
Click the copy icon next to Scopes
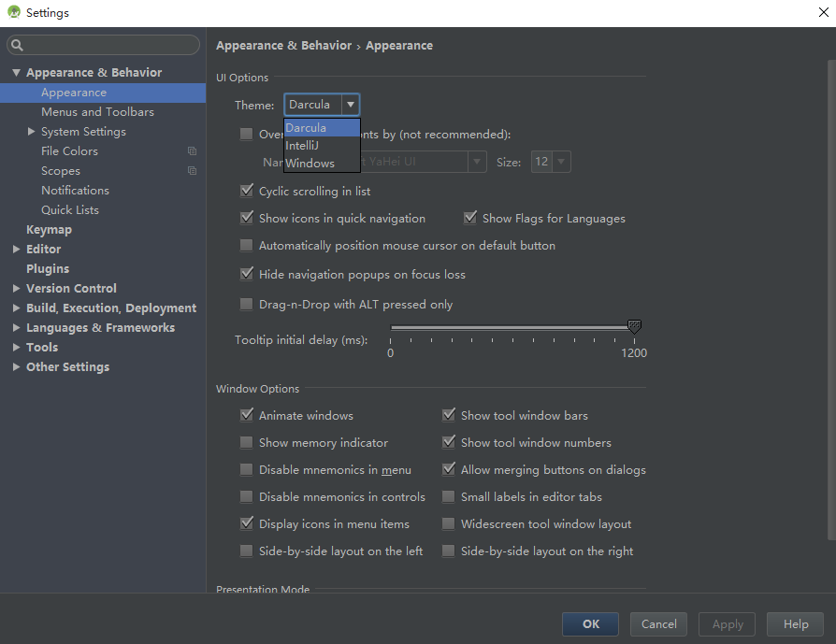[x=192, y=171]
